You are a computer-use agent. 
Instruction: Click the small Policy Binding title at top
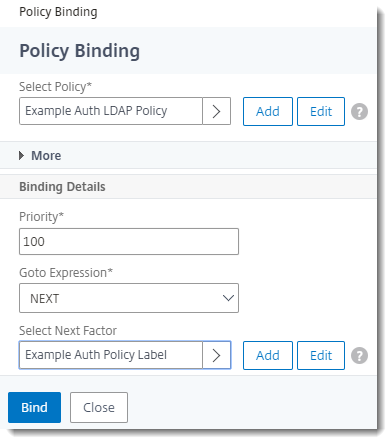tap(58, 12)
